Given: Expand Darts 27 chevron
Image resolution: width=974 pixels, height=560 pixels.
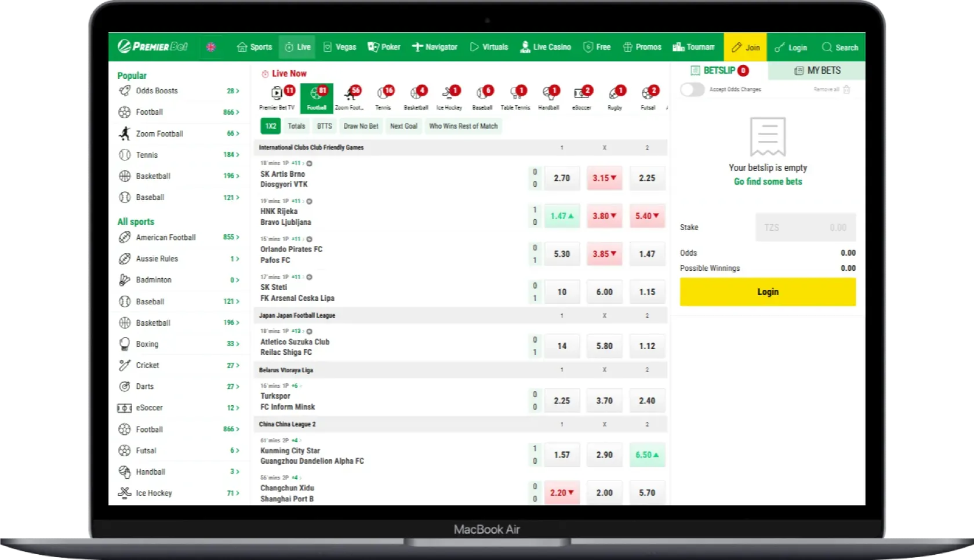Looking at the screenshot, I should tap(238, 386).
